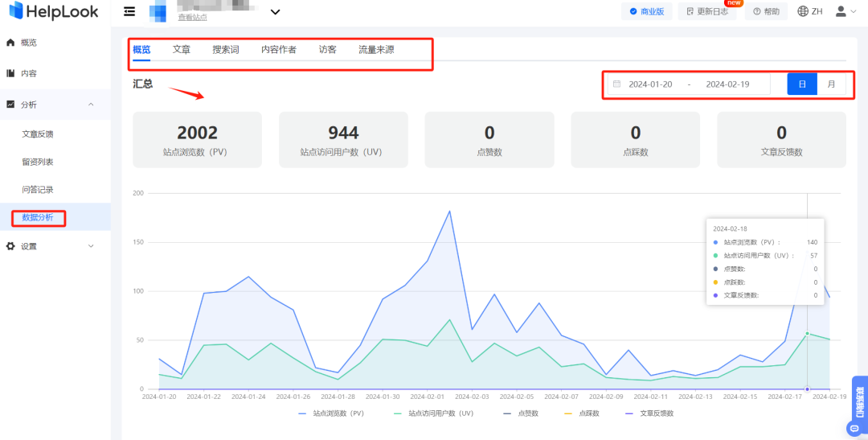Switch to the 内容作者 tab

pyautogui.click(x=279, y=50)
